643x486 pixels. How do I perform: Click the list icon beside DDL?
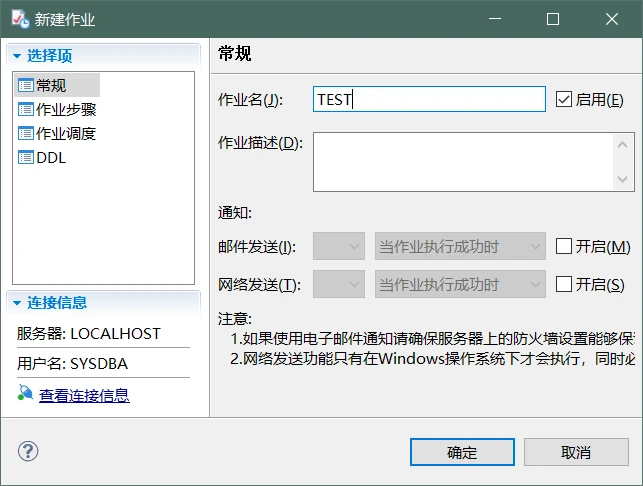point(26,157)
